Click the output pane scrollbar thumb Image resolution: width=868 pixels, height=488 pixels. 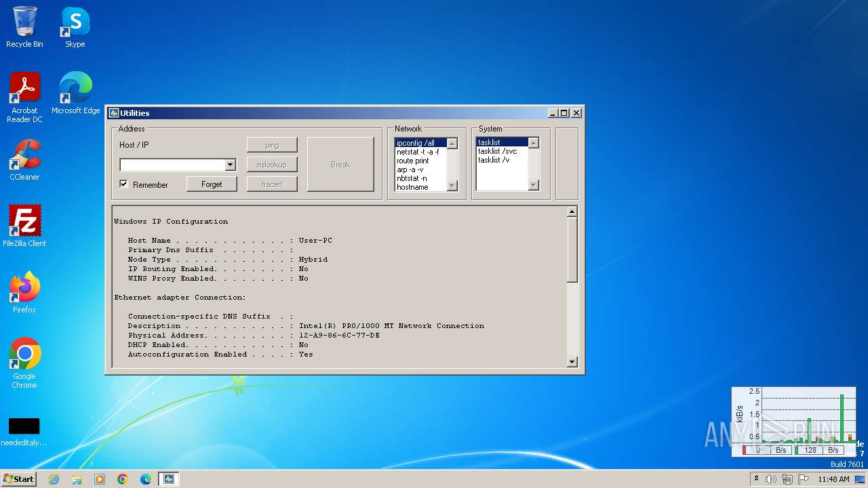click(x=572, y=249)
